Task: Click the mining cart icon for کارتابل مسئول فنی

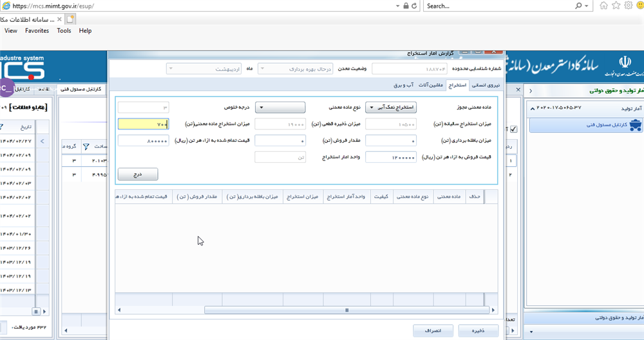Action: click(634, 126)
